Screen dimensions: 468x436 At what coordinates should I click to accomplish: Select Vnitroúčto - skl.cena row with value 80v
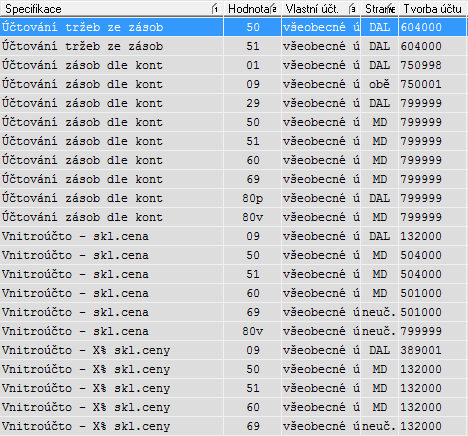233,331
